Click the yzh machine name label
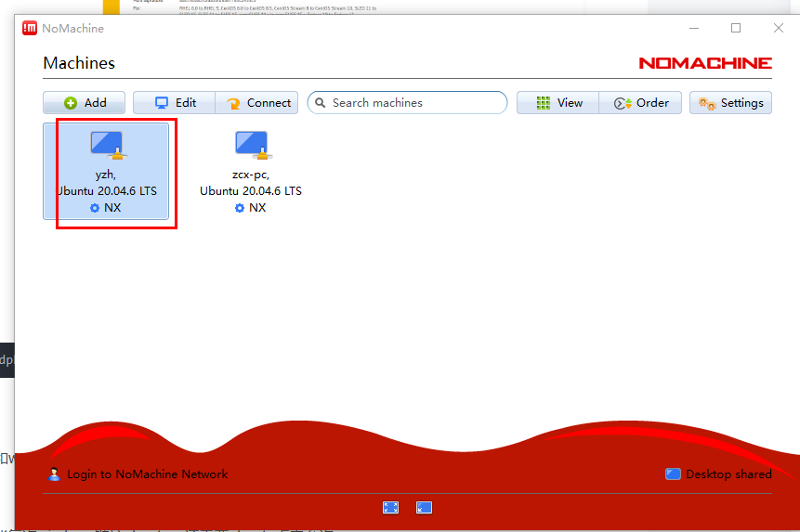This screenshot has height=532, width=800. coord(106,175)
